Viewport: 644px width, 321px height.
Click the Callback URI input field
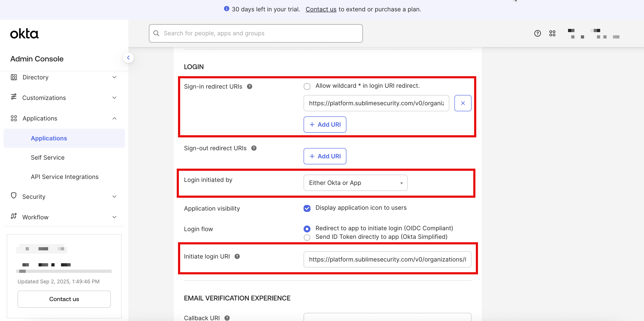tap(387, 317)
